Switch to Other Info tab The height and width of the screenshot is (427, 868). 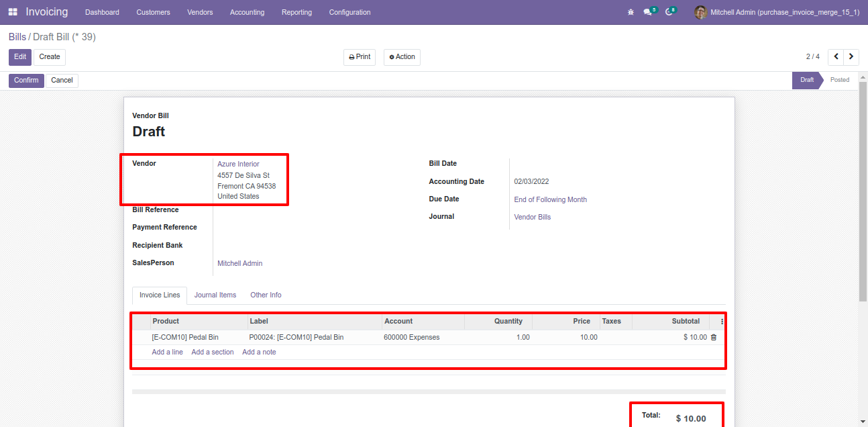266,295
